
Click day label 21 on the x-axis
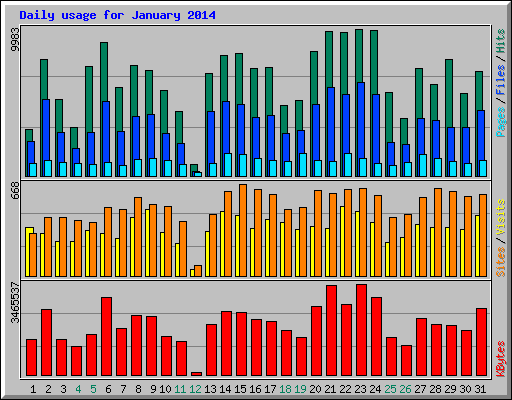click(330, 389)
